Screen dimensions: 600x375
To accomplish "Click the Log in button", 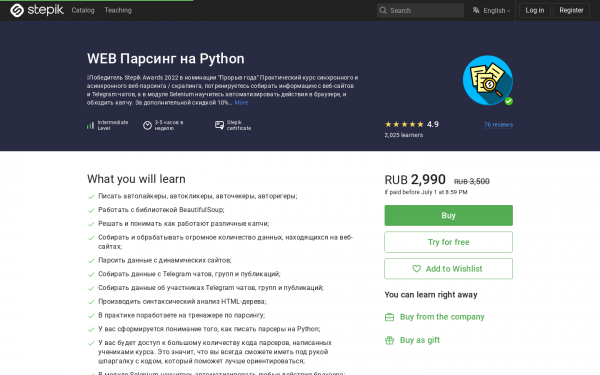I will coord(535,10).
